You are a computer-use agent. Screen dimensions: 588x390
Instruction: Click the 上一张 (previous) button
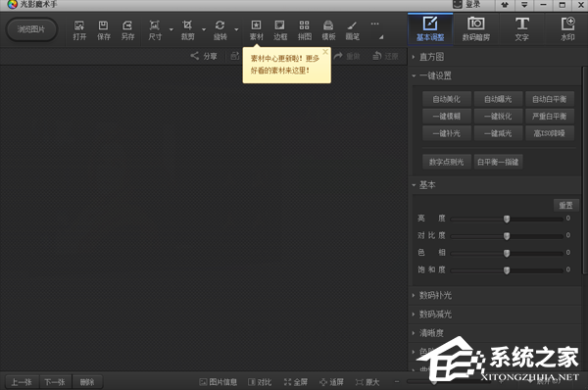22,382
